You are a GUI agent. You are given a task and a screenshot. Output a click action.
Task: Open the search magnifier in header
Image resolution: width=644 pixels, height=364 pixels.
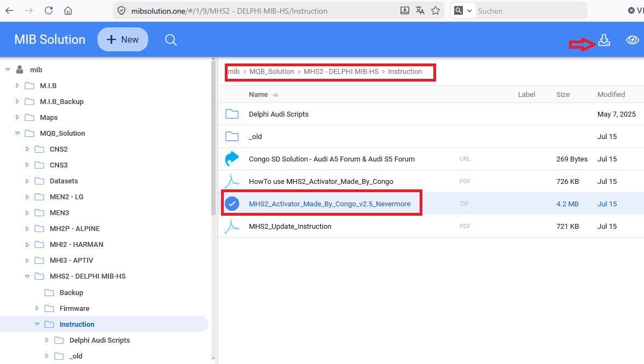pos(171,40)
